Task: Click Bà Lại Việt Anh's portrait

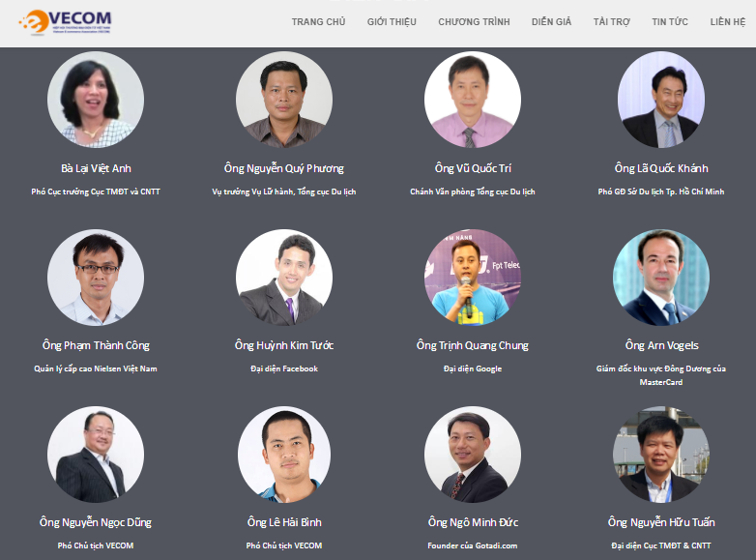Action: (96, 100)
